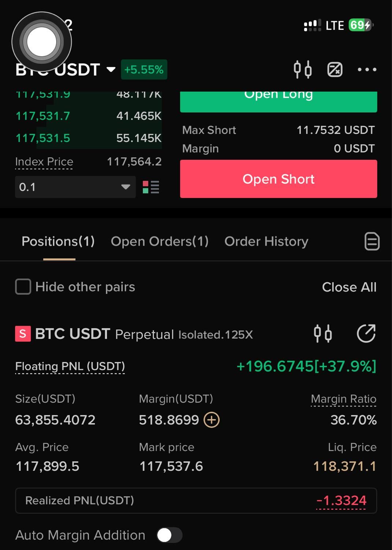Tap the order book layout icon
Image resolution: width=392 pixels, height=550 pixels.
click(151, 187)
